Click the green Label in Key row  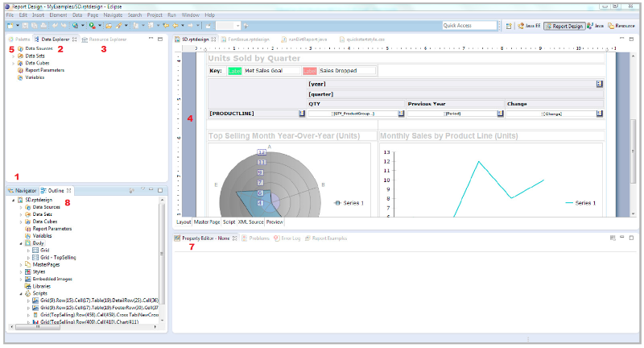click(x=234, y=71)
